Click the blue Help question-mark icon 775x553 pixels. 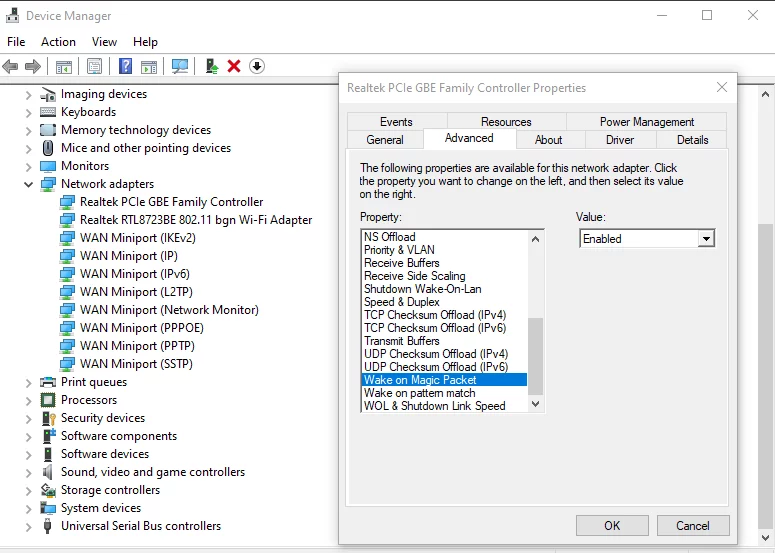[126, 66]
